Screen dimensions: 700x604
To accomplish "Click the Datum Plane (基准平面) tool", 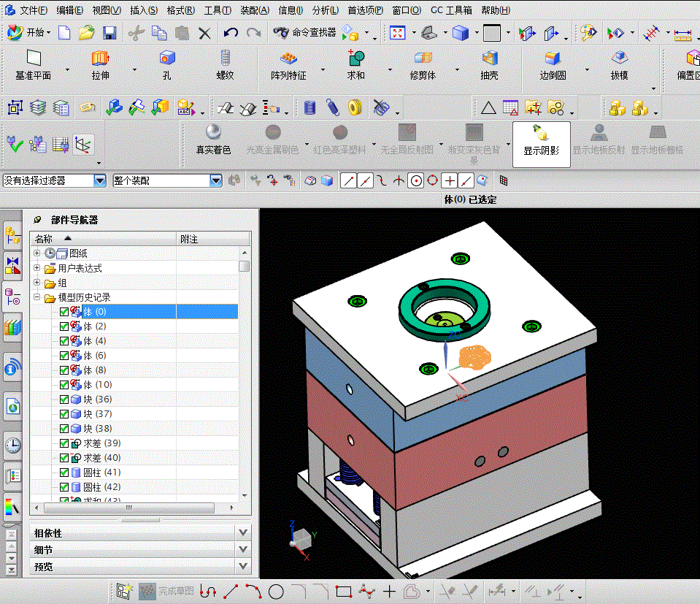I will 34,66.
